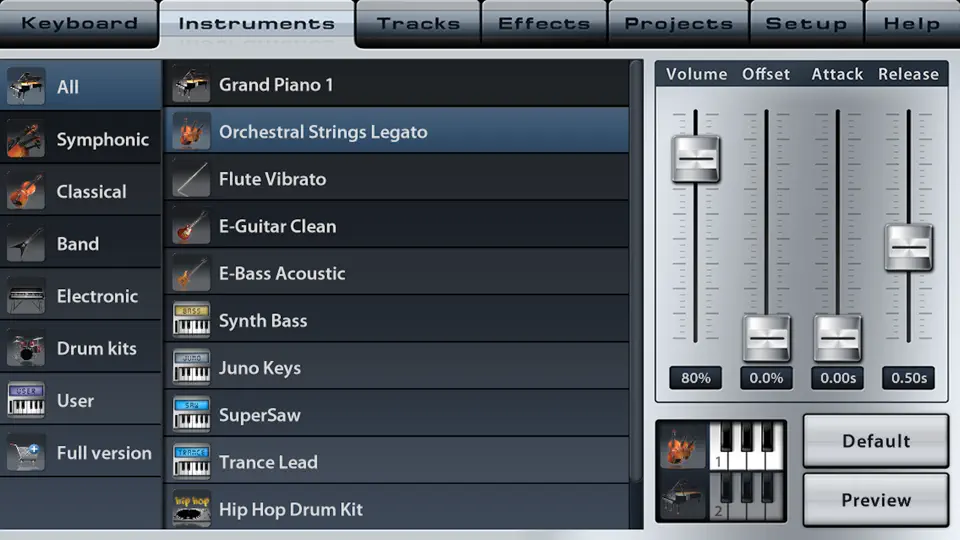Click the Band category guitar icon
The height and width of the screenshot is (540, 960).
(x=26, y=244)
